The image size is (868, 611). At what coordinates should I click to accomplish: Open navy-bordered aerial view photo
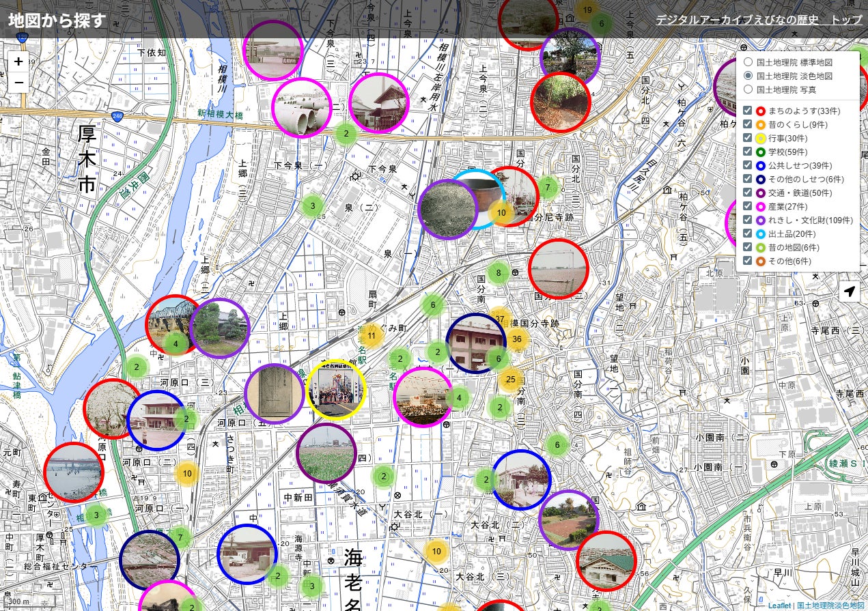(x=150, y=560)
